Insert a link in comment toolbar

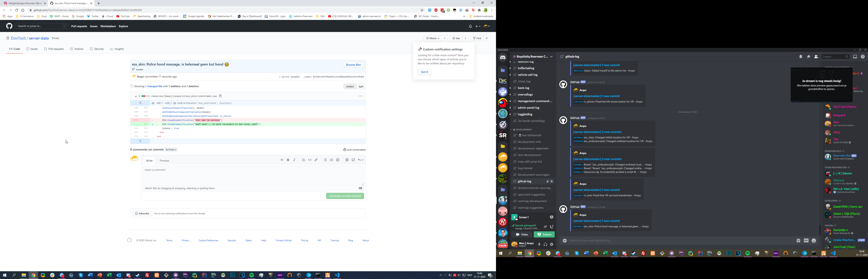[316, 160]
